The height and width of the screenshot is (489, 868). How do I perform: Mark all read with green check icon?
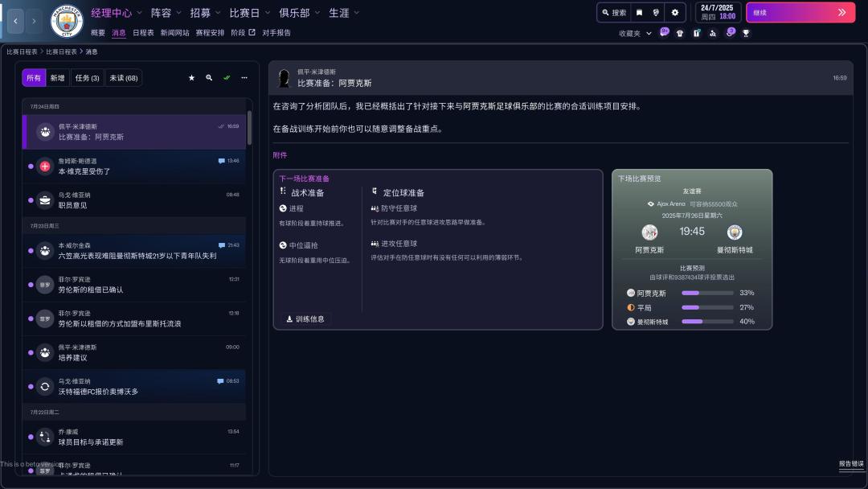pos(227,78)
